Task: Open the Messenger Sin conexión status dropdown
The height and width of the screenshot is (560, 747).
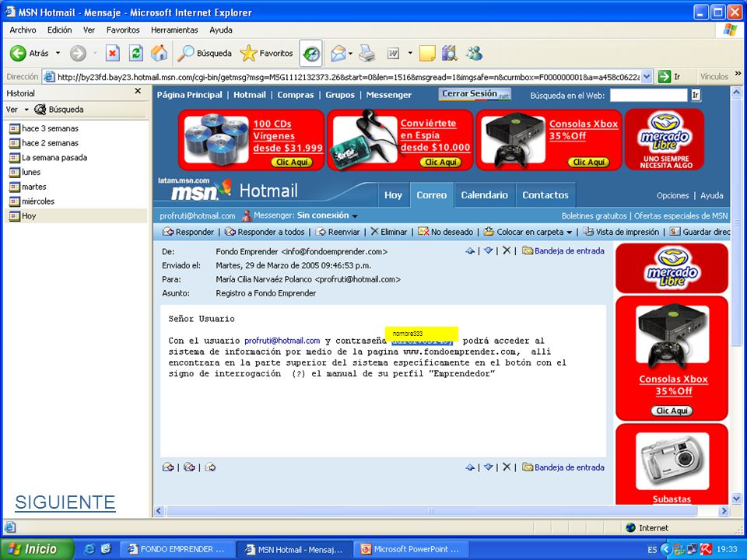Action: point(355,215)
